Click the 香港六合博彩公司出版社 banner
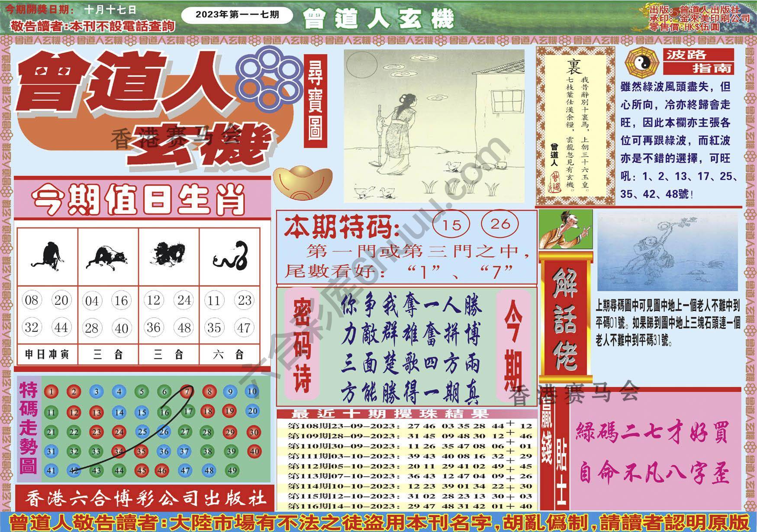The height and width of the screenshot is (532, 757). click(145, 499)
